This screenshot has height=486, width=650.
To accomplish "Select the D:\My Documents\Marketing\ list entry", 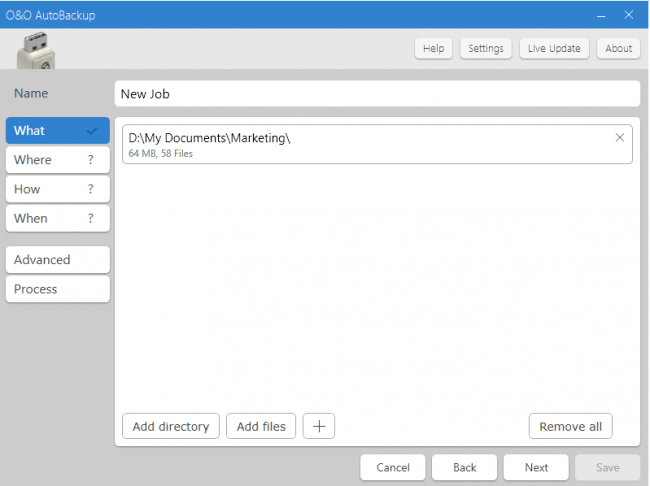I will point(377,144).
